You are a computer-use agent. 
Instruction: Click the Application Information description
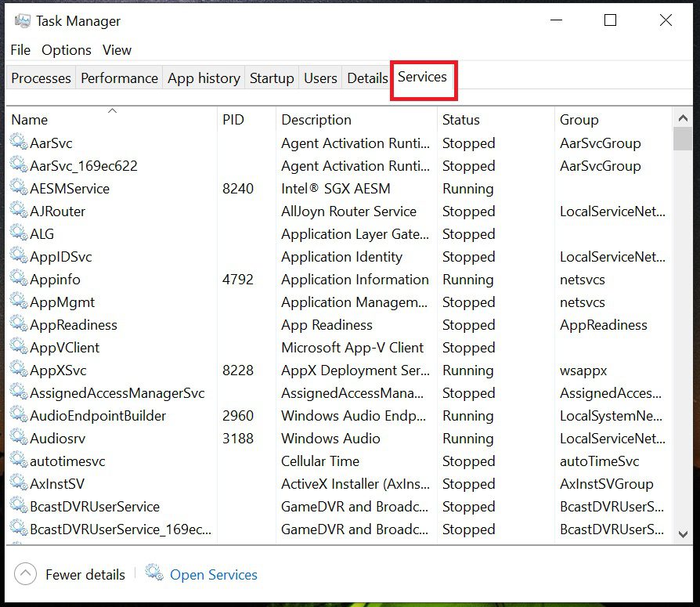click(x=355, y=280)
